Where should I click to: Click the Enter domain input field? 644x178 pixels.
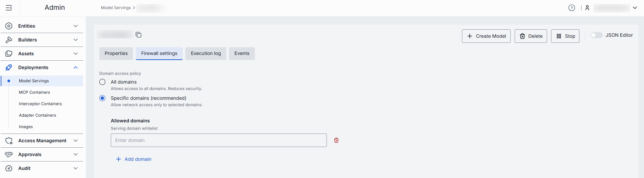click(218, 140)
